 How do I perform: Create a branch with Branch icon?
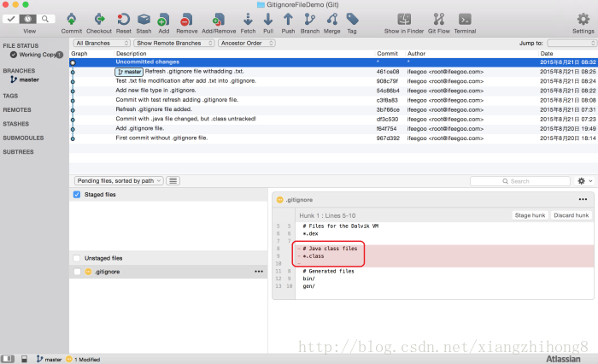(309, 19)
